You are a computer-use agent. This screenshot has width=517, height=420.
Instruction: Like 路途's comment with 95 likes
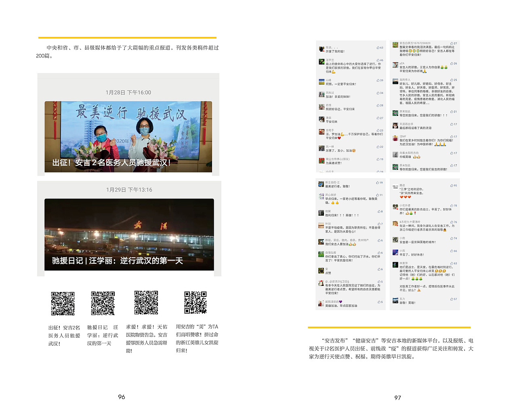pyautogui.click(x=452, y=185)
